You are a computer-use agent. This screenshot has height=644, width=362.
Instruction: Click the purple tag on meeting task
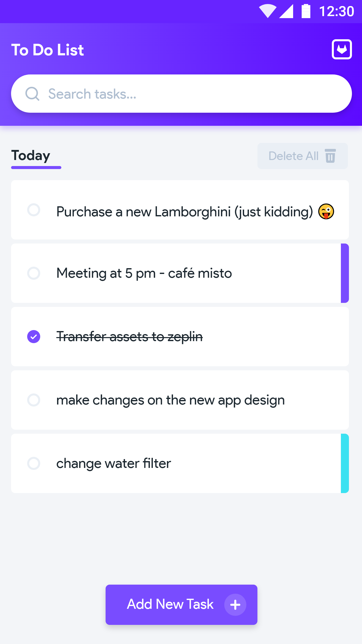click(x=345, y=273)
